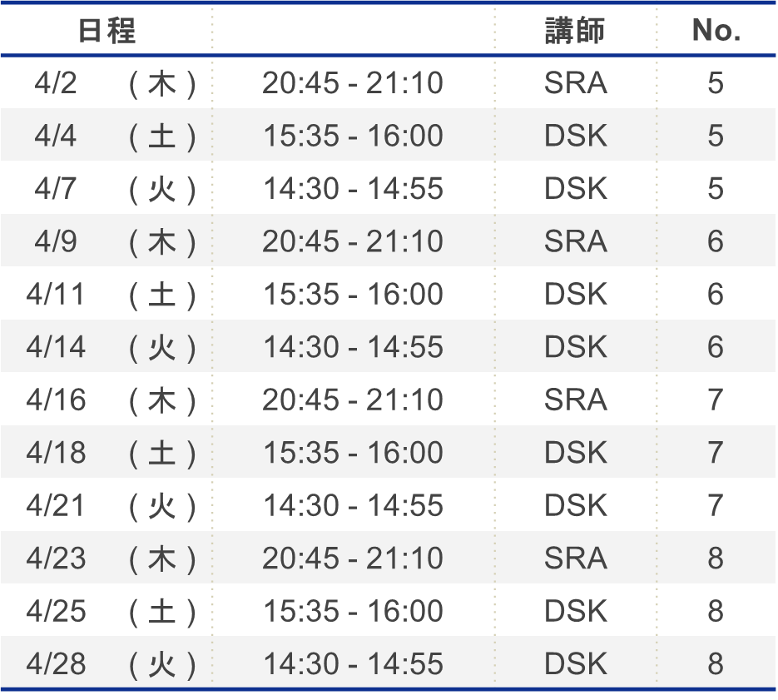Click instructor SRA in the 4/16 row
The height and width of the screenshot is (700, 778).
[575, 400]
